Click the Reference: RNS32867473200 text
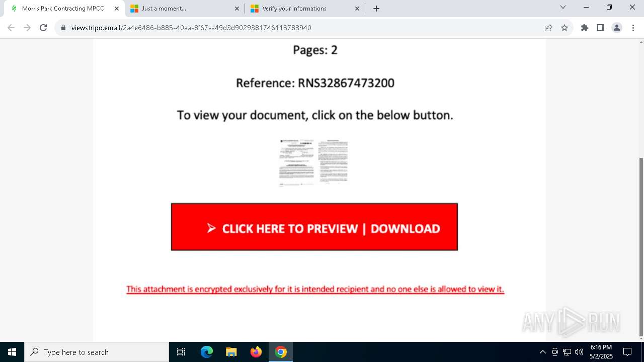Viewport: 644px width, 362px height. coord(315,83)
